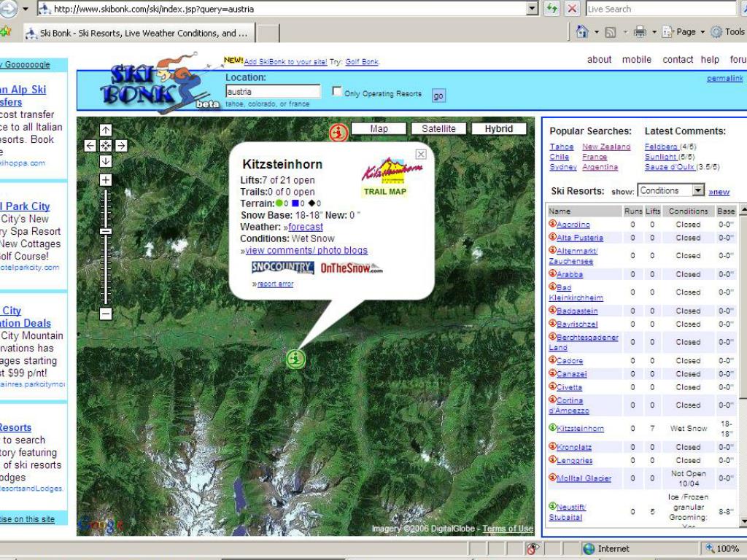Close the Kitzsteinhorn info bubble
The height and width of the screenshot is (560, 747).
point(421,155)
